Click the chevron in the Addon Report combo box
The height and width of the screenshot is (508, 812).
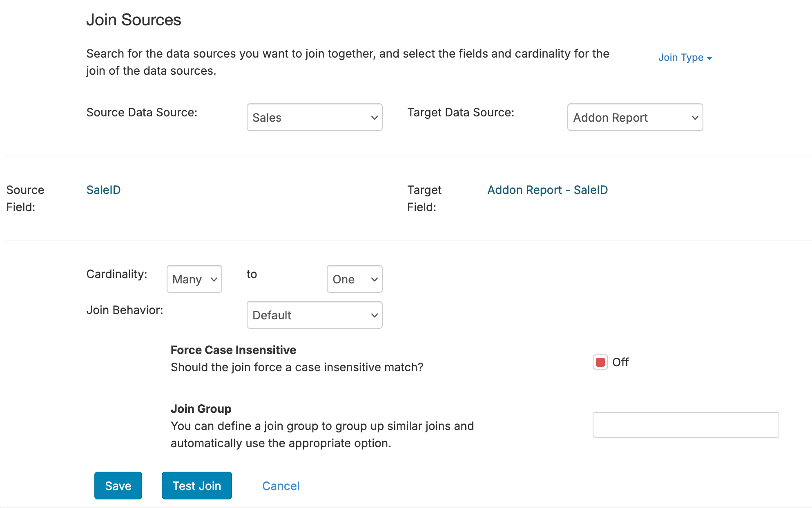pos(695,118)
